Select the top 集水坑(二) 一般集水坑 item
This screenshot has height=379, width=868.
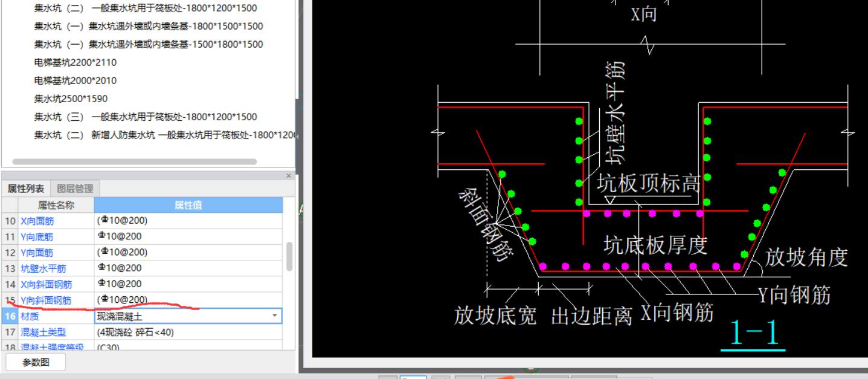pyautogui.click(x=146, y=8)
